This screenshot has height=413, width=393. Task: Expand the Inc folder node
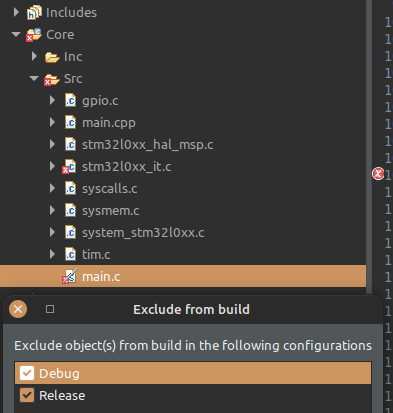tap(34, 56)
